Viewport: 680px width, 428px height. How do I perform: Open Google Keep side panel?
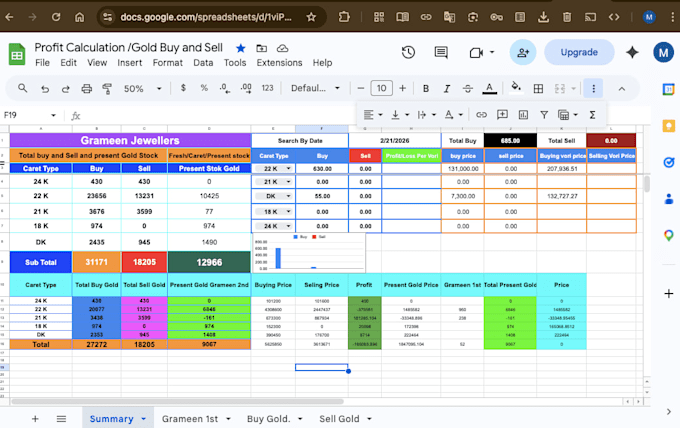[668, 126]
